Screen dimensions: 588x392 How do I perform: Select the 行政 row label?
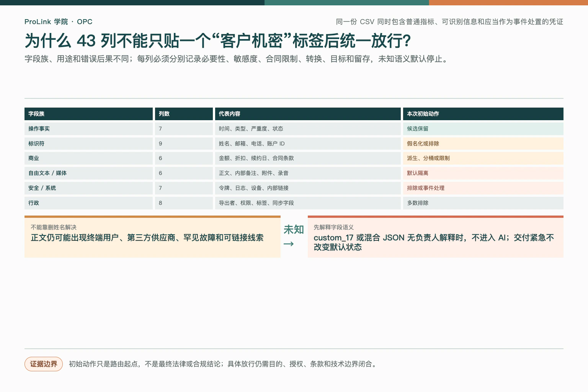[x=88, y=203]
